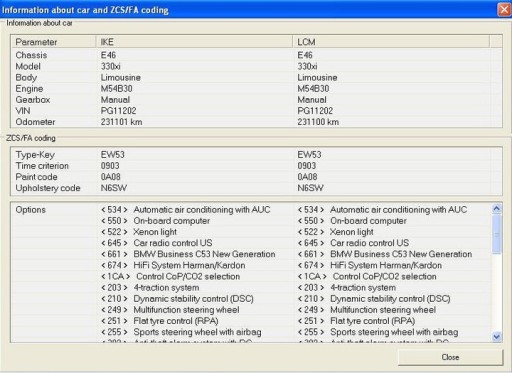This screenshot has height=373, width=512.
Task: Select the Type-Key label
Action: 35,155
